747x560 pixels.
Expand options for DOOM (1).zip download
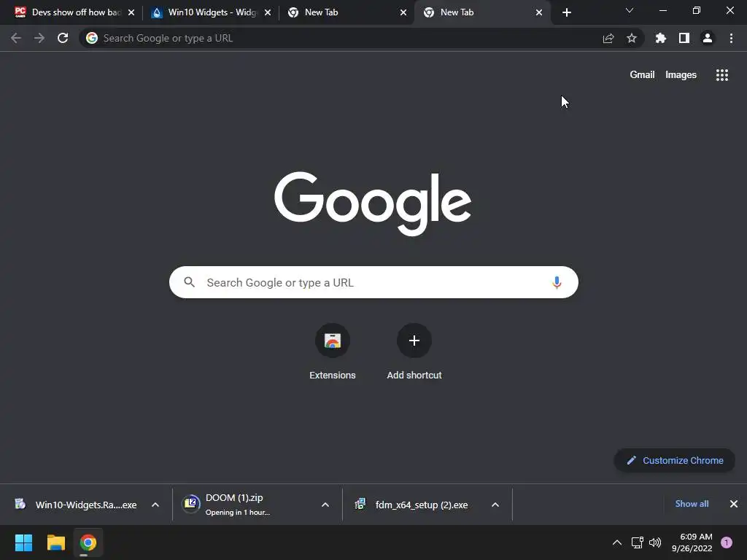pos(325,505)
